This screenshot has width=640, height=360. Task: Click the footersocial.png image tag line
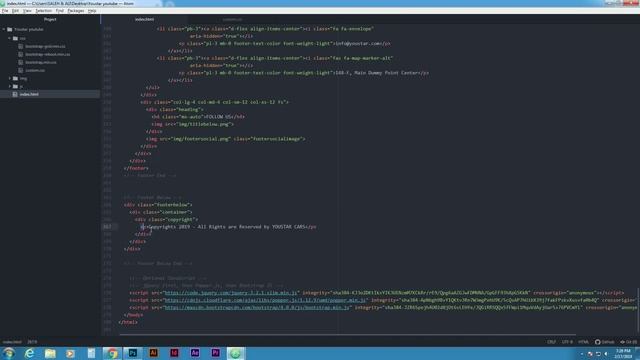pos(225,139)
